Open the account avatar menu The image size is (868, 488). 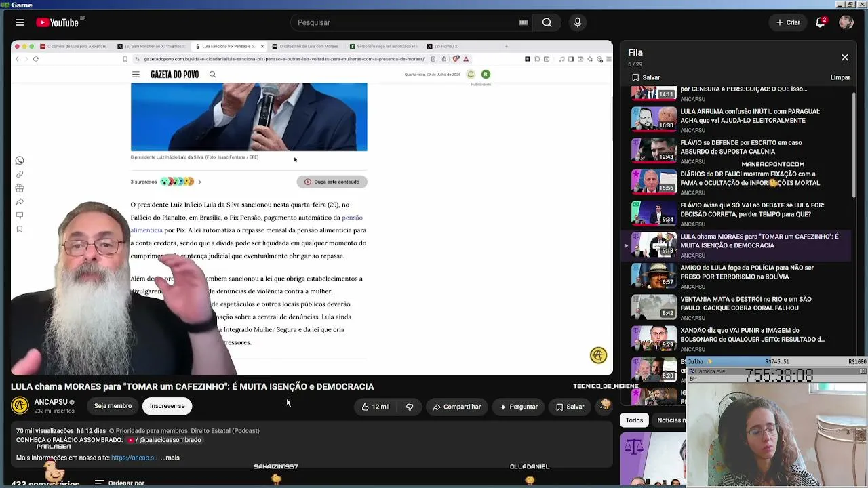pos(846,22)
